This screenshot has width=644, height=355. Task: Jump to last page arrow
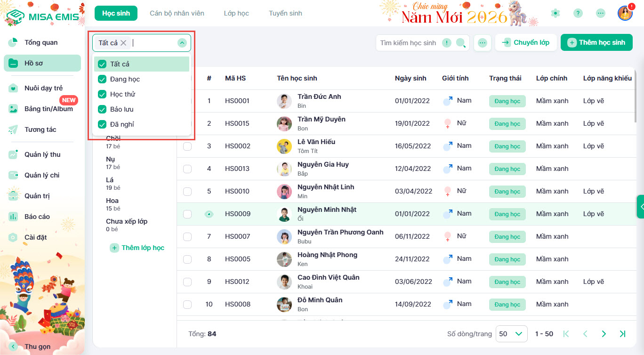point(622,334)
